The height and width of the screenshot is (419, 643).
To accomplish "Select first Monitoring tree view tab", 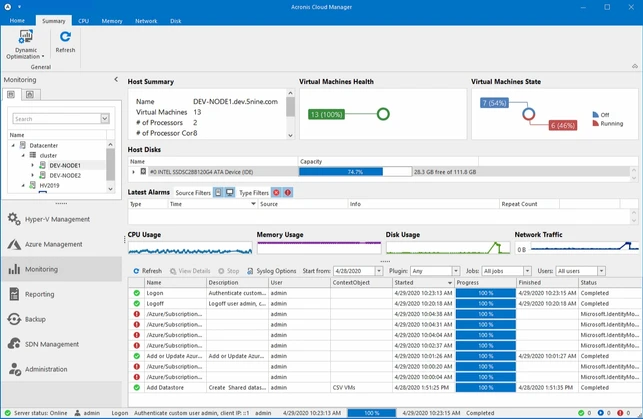I will coord(11,95).
